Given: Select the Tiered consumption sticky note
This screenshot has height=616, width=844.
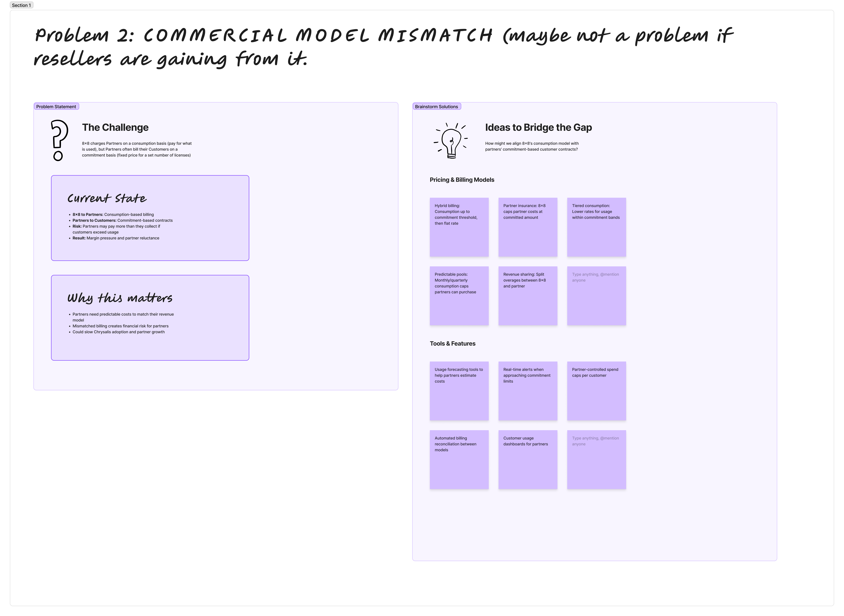Looking at the screenshot, I should tap(596, 227).
